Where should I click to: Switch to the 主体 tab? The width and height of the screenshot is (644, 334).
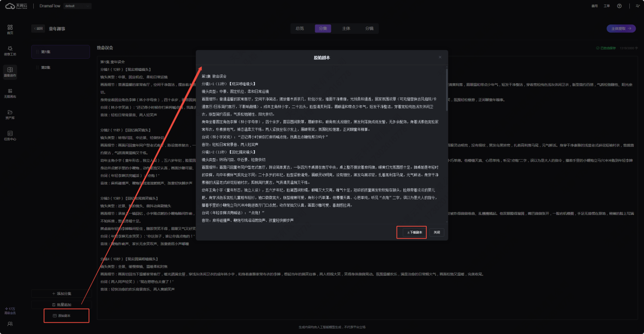(x=346, y=28)
